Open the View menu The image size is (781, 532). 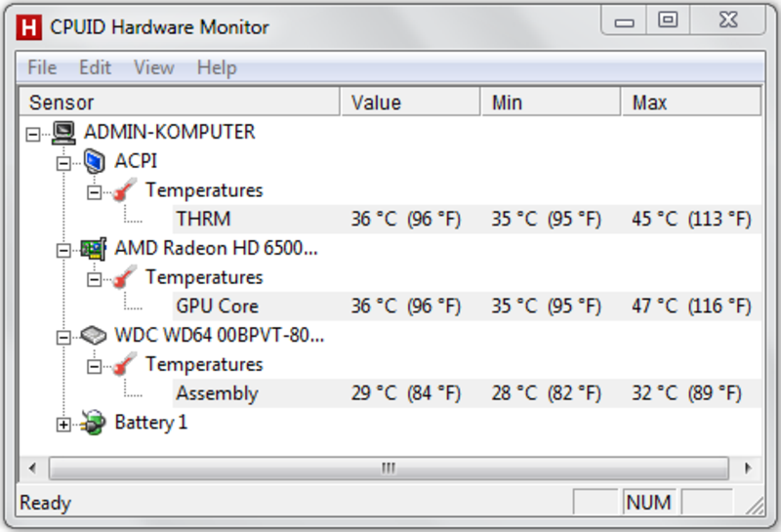click(x=154, y=67)
